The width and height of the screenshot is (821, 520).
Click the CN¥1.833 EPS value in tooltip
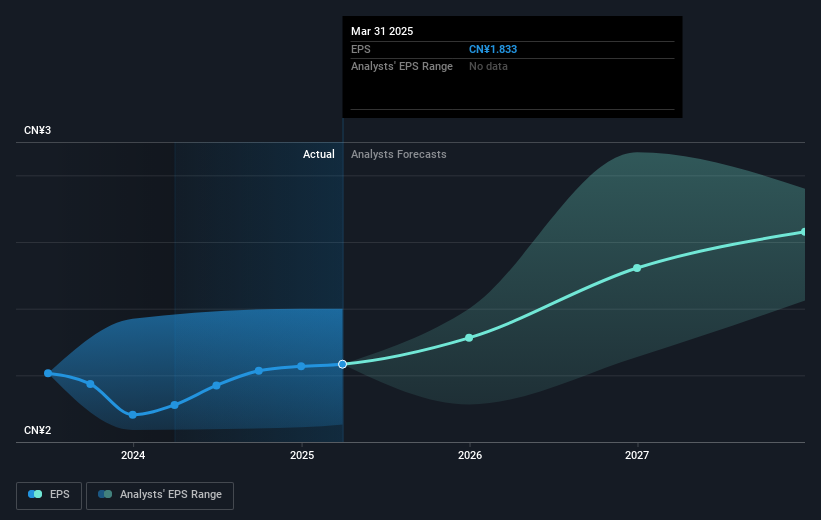click(x=493, y=49)
